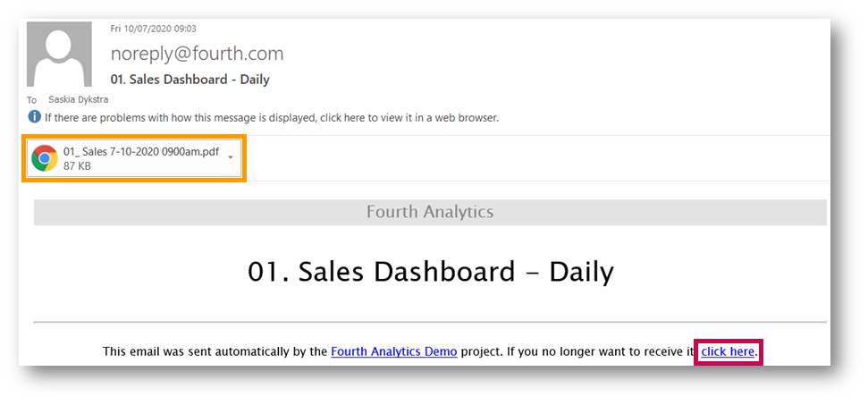Click the view in web browser info message
The image size is (868, 397).
pyautogui.click(x=272, y=117)
